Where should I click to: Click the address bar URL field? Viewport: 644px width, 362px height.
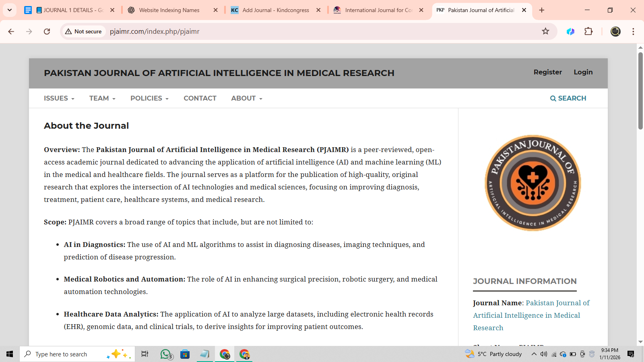tap(282, 31)
